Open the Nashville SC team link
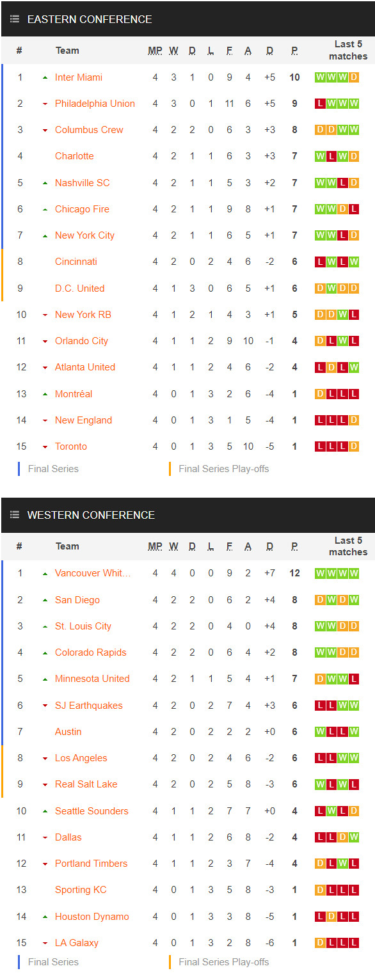Screen dimensions: 375x980 pyautogui.click(x=83, y=183)
